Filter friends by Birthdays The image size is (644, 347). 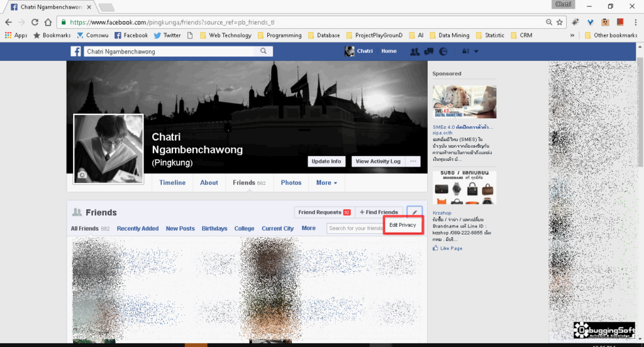[x=214, y=228]
